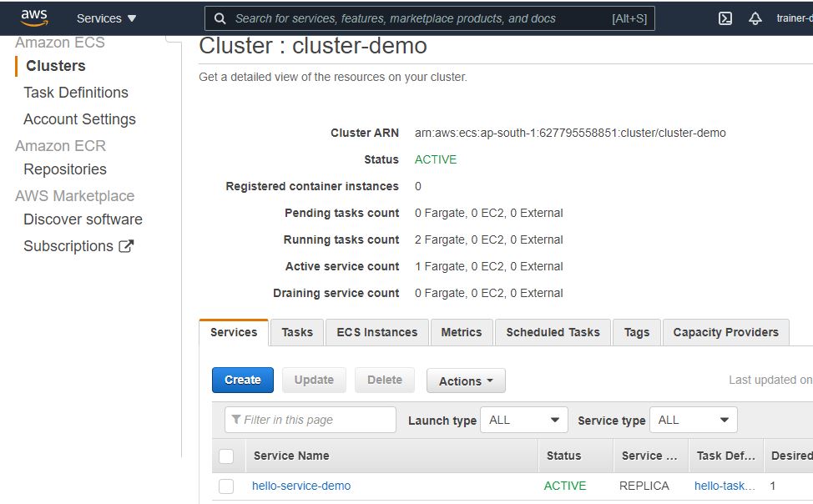Open the notifications bell
This screenshot has height=504, width=813.
point(754,18)
